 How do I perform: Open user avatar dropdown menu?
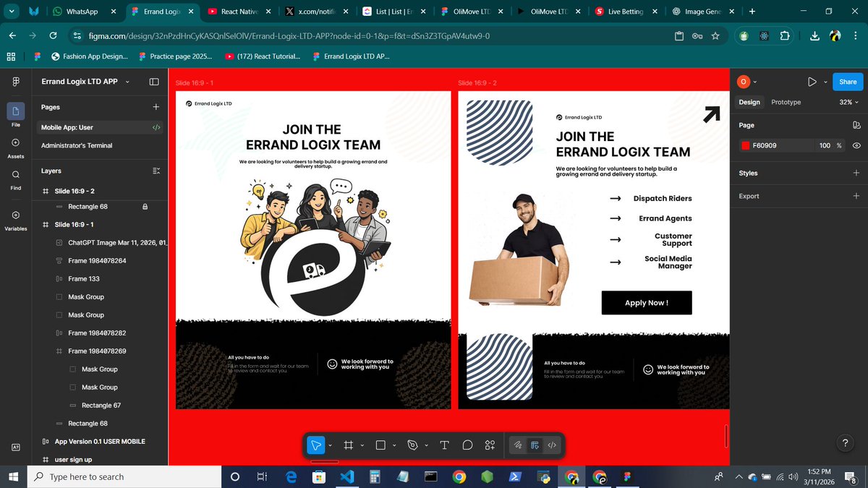tap(746, 82)
